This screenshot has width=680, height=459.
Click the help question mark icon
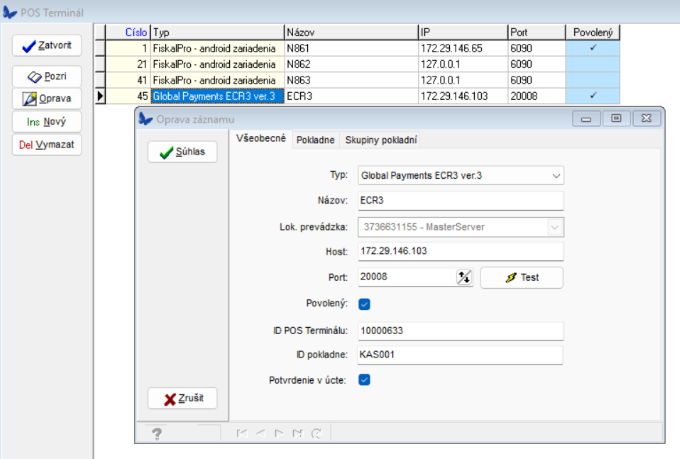pyautogui.click(x=157, y=433)
